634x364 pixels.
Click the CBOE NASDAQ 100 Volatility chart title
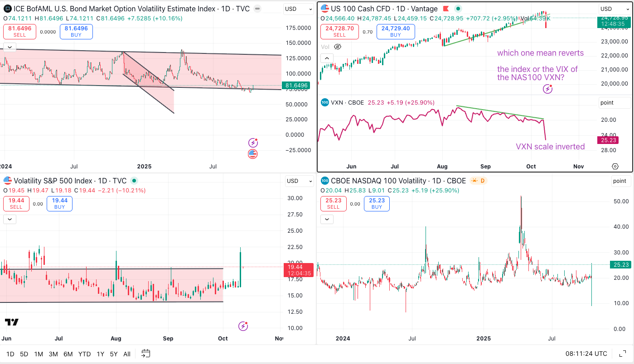tap(398, 181)
